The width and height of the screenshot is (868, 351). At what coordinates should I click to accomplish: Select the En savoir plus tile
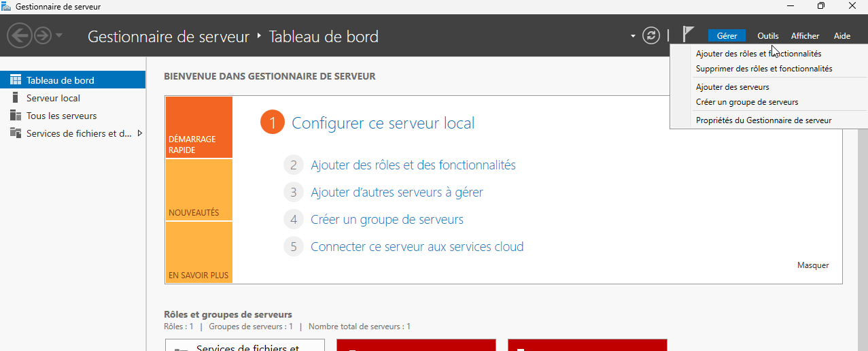pos(198,253)
